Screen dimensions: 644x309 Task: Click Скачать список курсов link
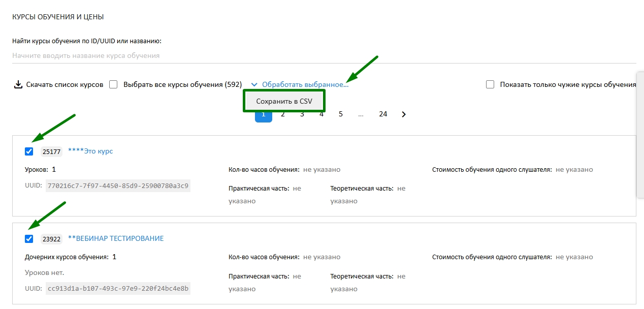(x=65, y=84)
